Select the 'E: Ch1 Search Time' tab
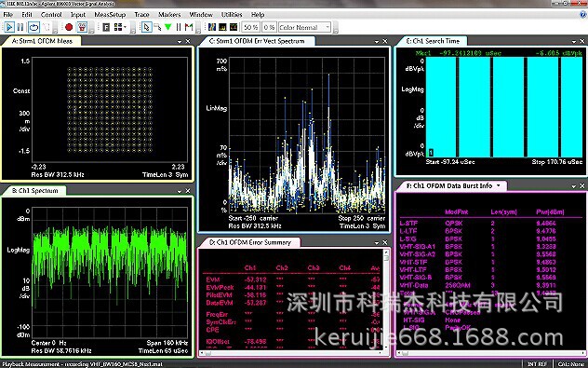588x368 pixels. [x=433, y=41]
